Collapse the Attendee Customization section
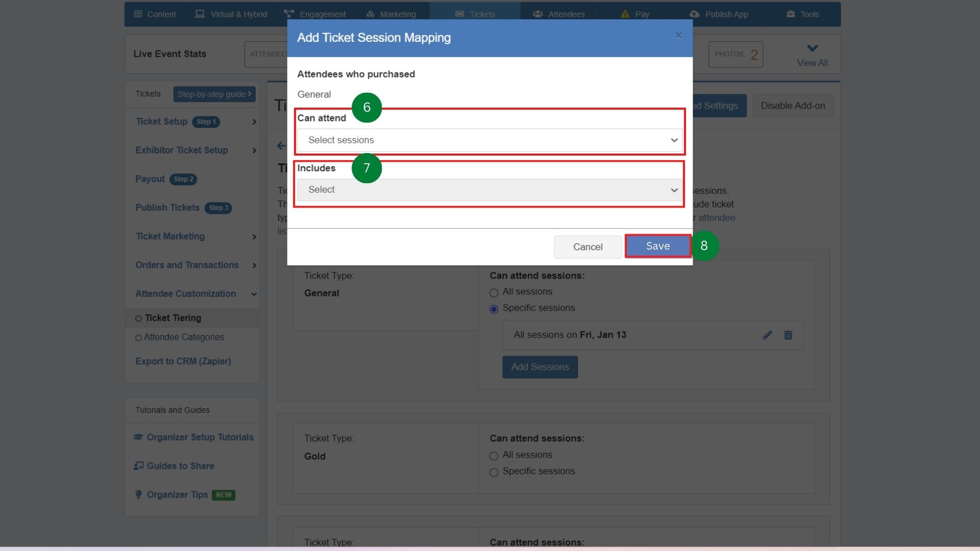The image size is (980, 551). (254, 294)
